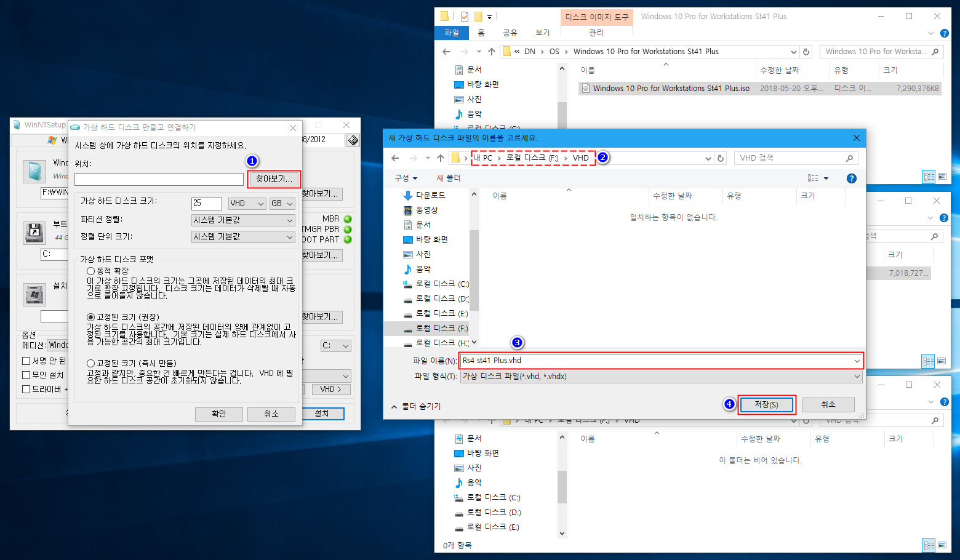
Task: Click the save button in the file dialog
Action: (x=766, y=404)
